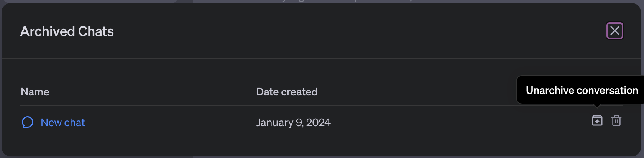Screen dimensions: 644x158
Task: Click the blue New chat text
Action: click(63, 122)
